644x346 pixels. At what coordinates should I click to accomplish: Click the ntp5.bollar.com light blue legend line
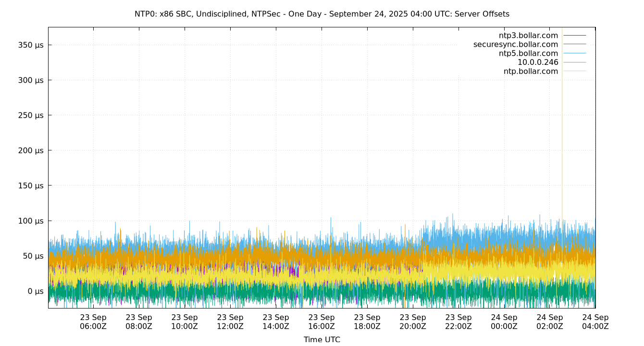pos(574,53)
